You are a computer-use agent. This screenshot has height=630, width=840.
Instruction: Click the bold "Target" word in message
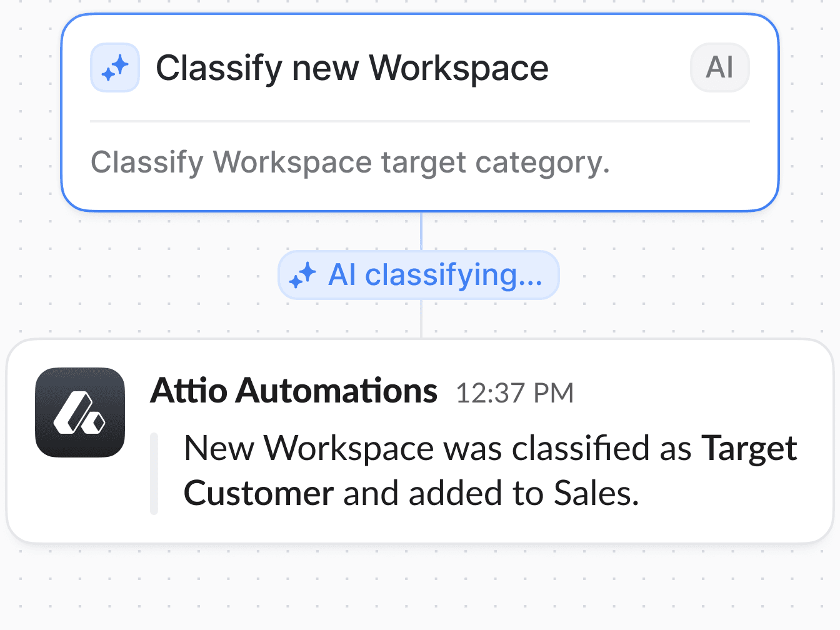click(749, 448)
